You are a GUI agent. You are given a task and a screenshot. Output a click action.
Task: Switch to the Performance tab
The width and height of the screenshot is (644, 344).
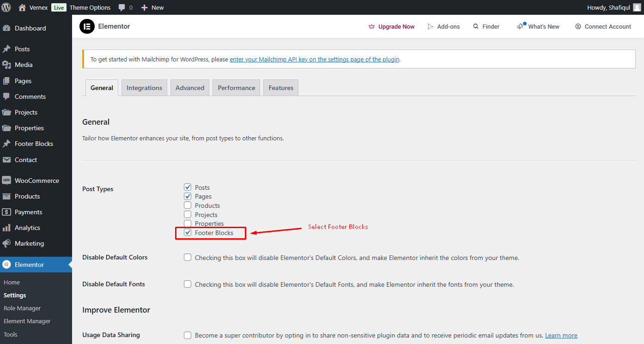(x=237, y=88)
